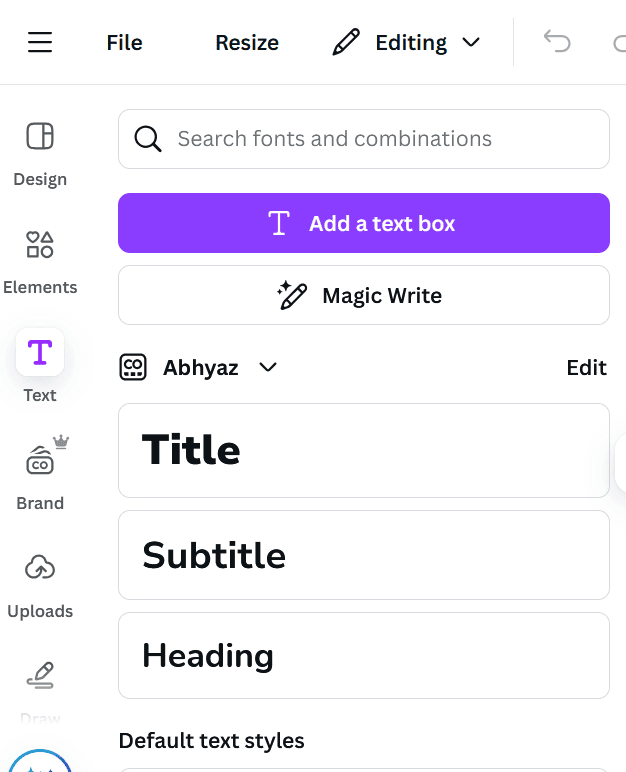Viewport: 626px width, 772px height.
Task: Add a Subtitle text style
Action: point(364,555)
